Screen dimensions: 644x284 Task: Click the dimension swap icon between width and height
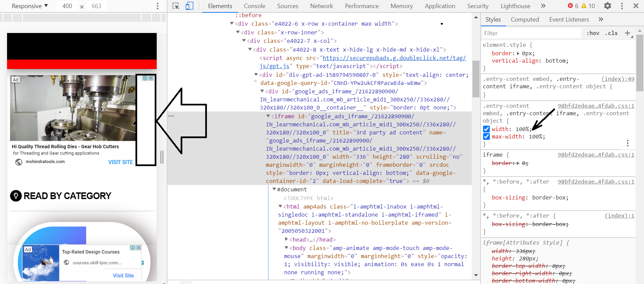[x=82, y=6]
